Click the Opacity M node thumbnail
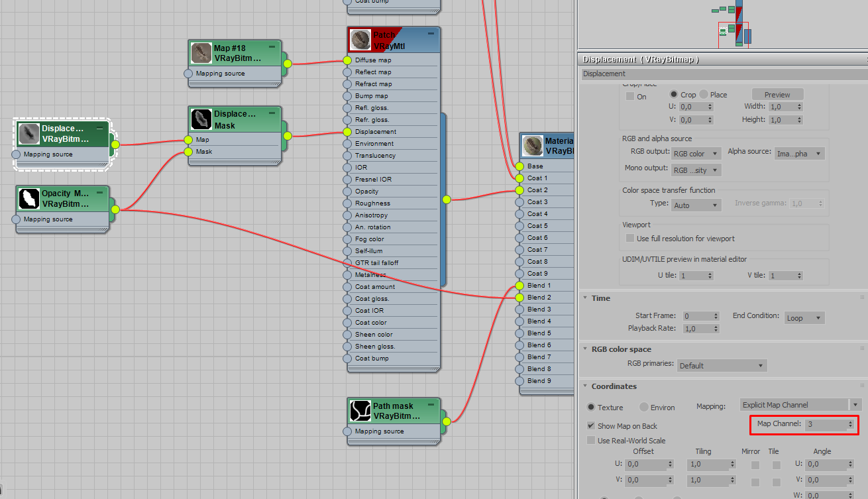 coord(29,199)
